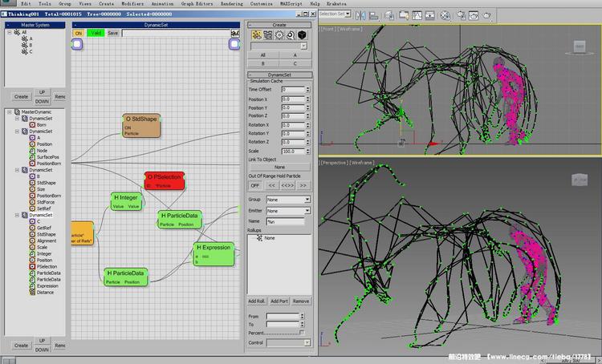The height and width of the screenshot is (364, 602).
Task: Select StdForce in the dynamic tree
Action: (46, 202)
